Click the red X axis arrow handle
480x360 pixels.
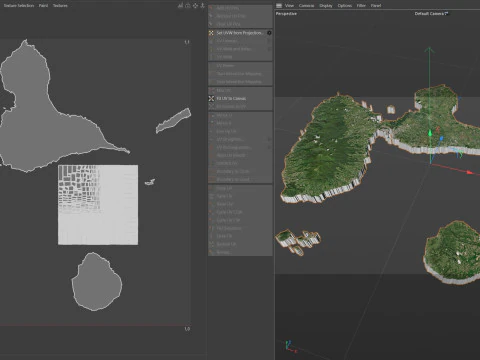tap(470, 172)
